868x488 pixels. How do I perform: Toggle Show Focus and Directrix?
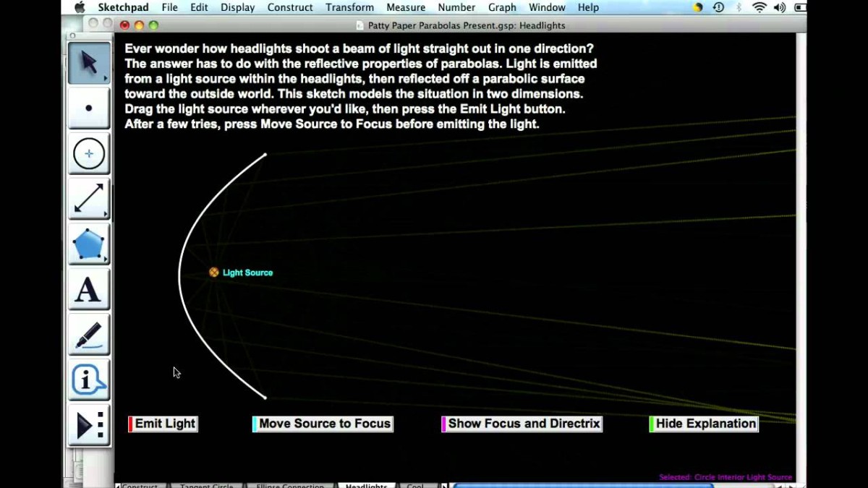click(x=523, y=424)
